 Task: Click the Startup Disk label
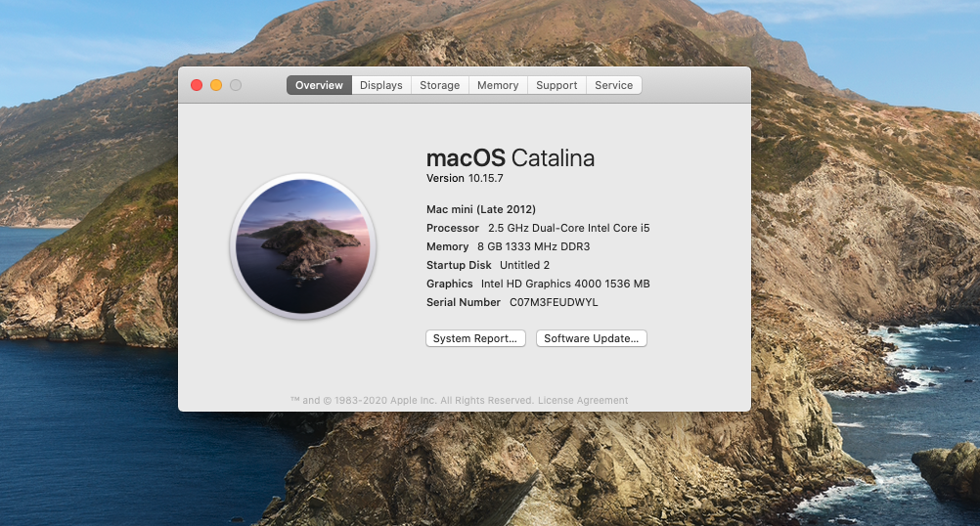(459, 265)
